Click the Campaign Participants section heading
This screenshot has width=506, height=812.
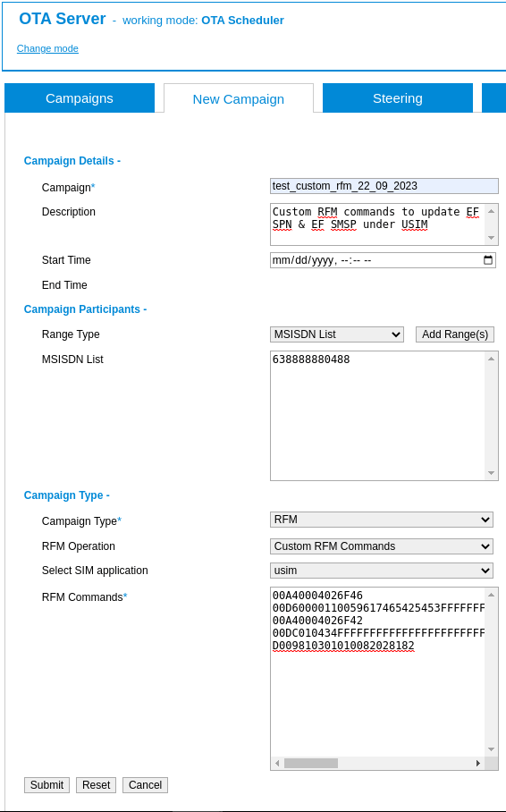[x=85, y=309]
